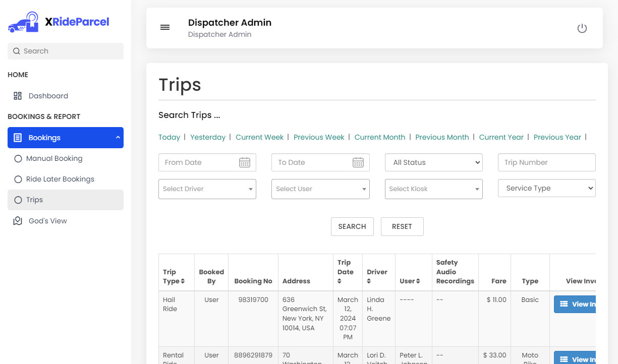
Task: Click the power logout icon
Action: (582, 28)
